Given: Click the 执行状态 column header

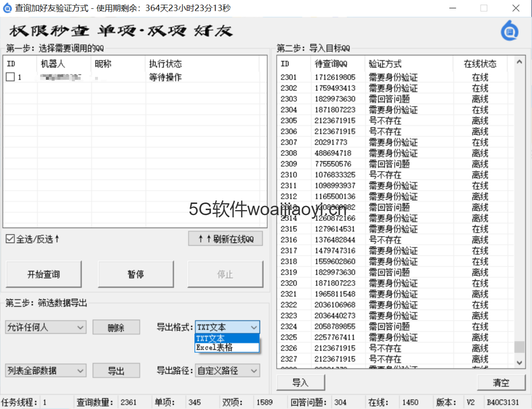Looking at the screenshot, I should point(202,64).
